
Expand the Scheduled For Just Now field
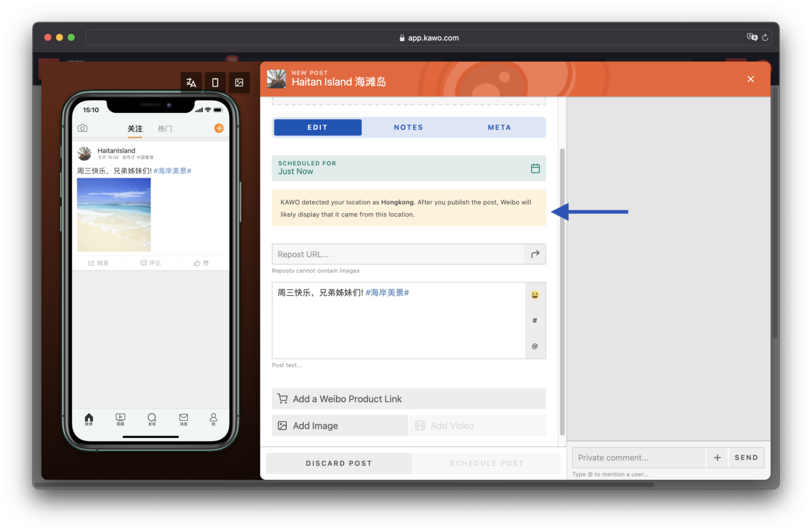click(x=399, y=168)
